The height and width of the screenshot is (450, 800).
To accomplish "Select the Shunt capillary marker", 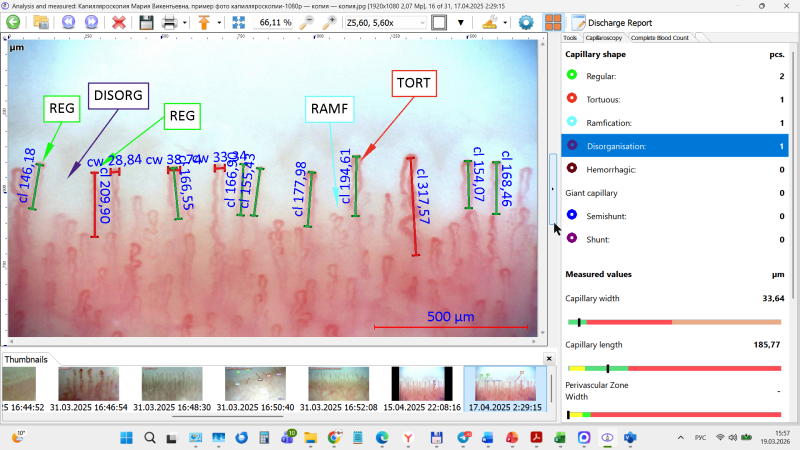I will coord(572,238).
